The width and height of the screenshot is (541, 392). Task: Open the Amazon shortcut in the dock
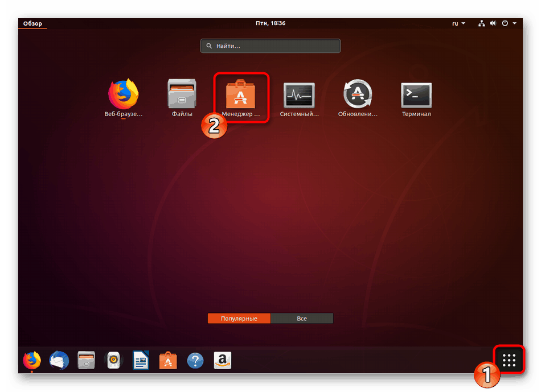(x=222, y=360)
